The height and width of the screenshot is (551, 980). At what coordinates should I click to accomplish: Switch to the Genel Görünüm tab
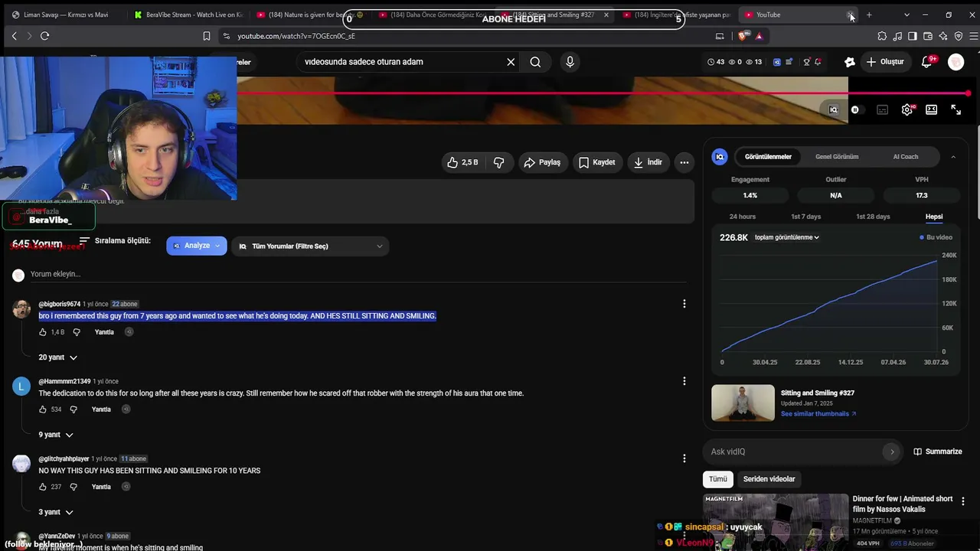[x=837, y=157]
